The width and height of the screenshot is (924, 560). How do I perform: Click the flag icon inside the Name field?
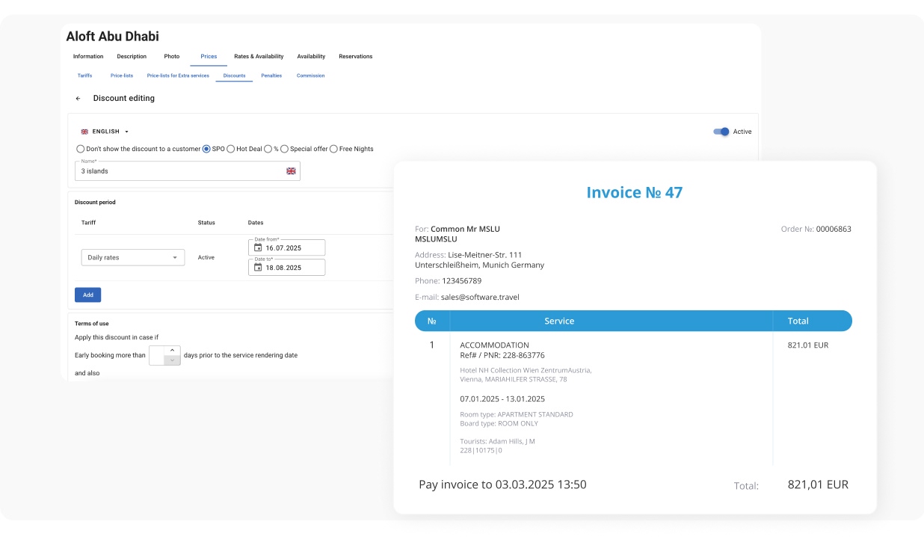(290, 170)
